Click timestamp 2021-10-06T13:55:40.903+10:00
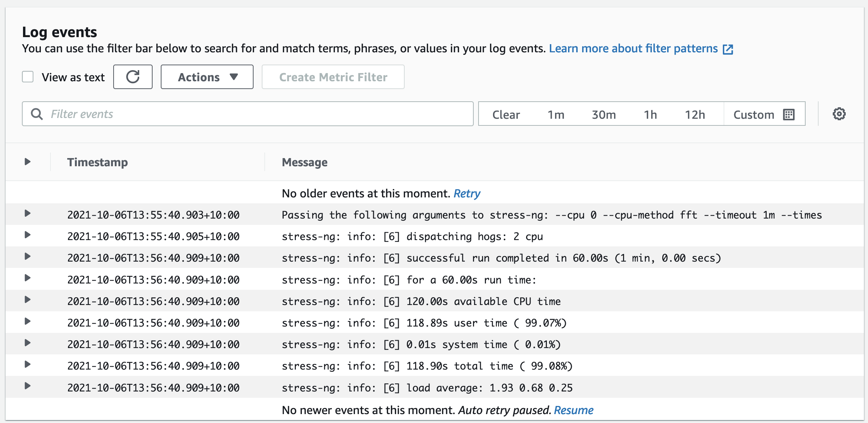 coord(153,215)
